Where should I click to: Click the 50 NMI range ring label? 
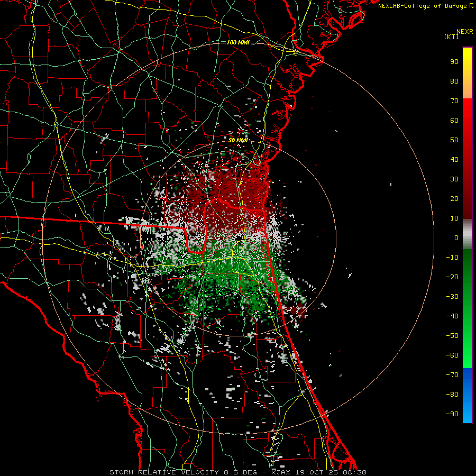tap(238, 140)
